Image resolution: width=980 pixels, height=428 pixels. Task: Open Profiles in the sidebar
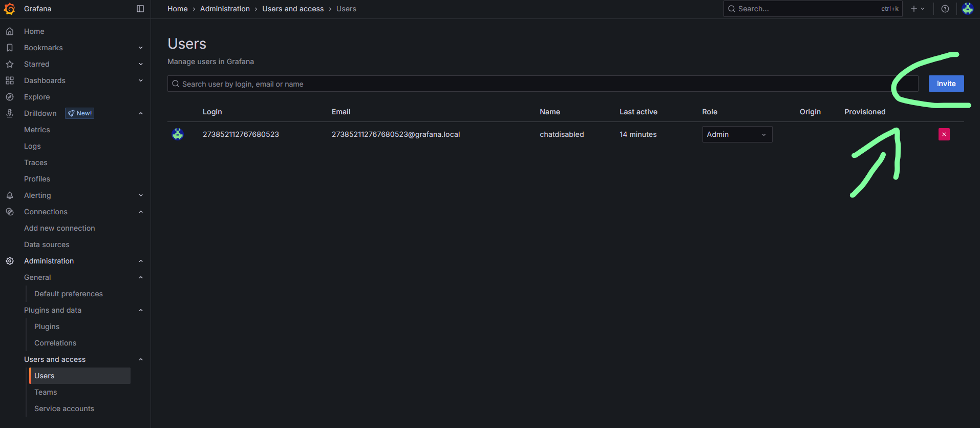(x=37, y=179)
